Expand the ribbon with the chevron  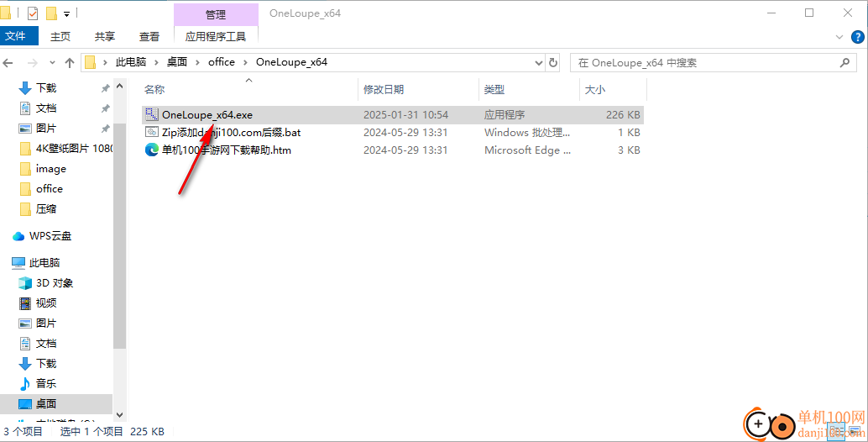pos(839,37)
